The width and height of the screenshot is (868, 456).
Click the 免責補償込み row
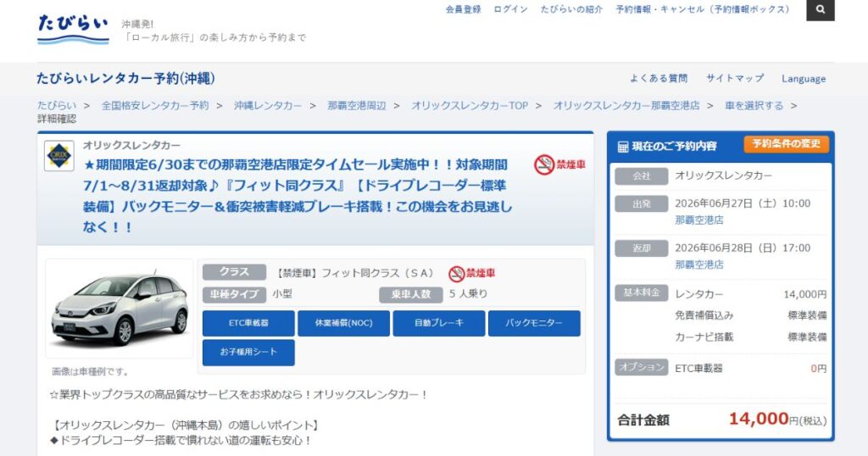click(751, 315)
